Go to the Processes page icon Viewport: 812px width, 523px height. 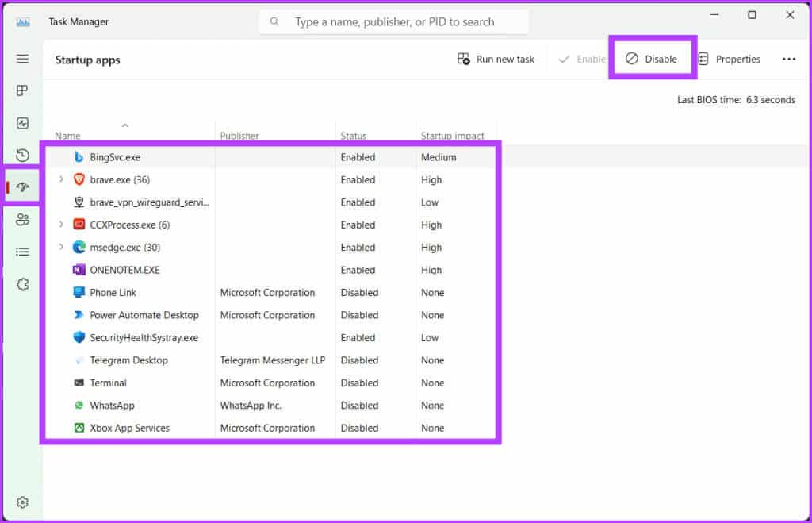22,90
